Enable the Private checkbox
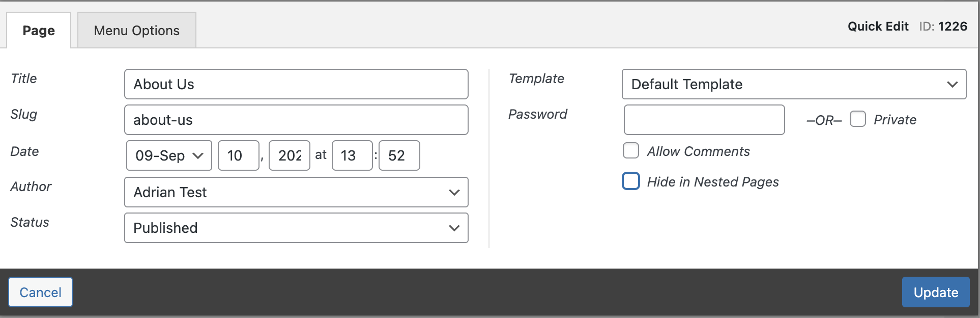The width and height of the screenshot is (980, 318). [x=858, y=119]
